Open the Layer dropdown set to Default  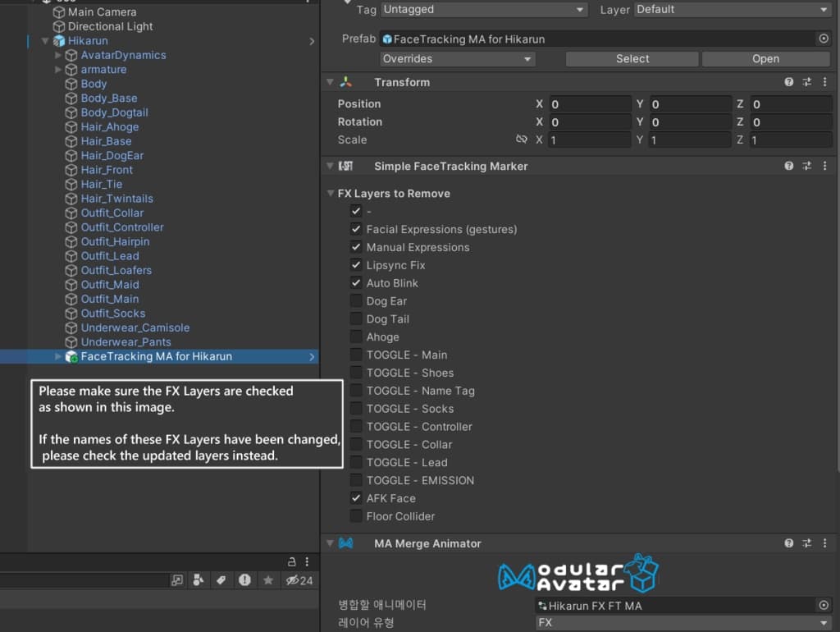733,10
